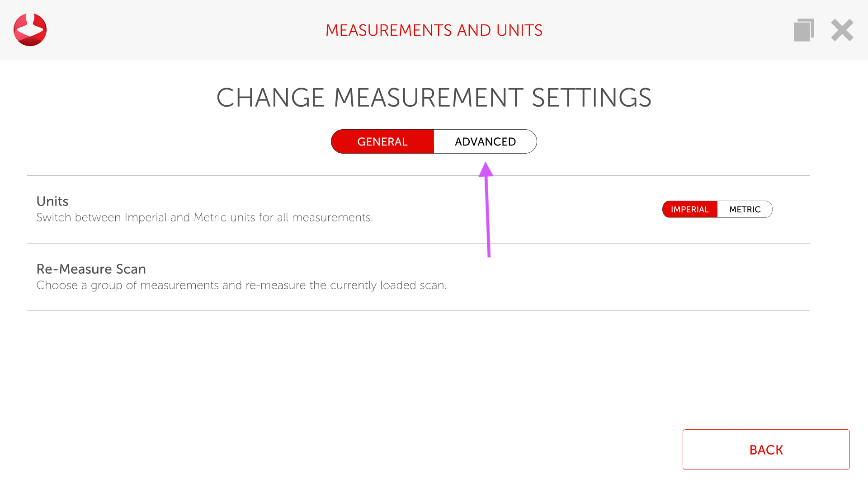Click the stacked pages copy icon
The image size is (868, 488).
point(803,30)
